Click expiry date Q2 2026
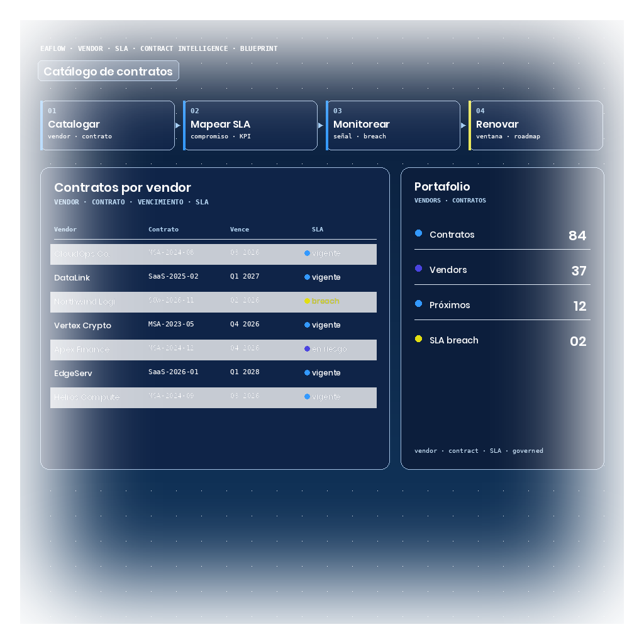Screen dimensions: 644x644 click(245, 300)
